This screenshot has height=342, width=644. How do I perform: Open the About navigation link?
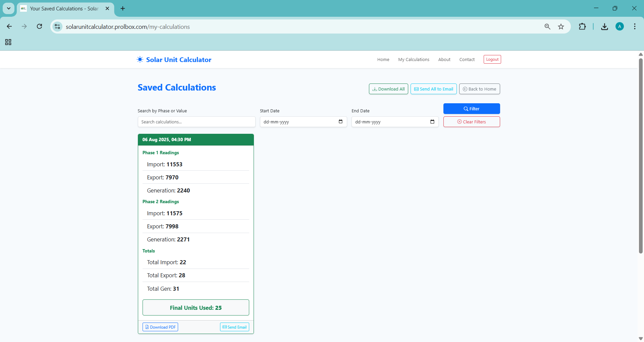tap(444, 59)
